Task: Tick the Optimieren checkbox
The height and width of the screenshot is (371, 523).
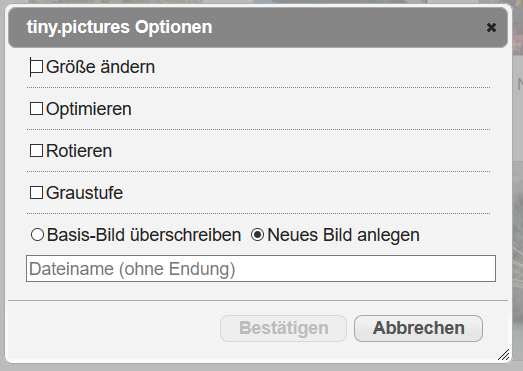Action: 36,109
